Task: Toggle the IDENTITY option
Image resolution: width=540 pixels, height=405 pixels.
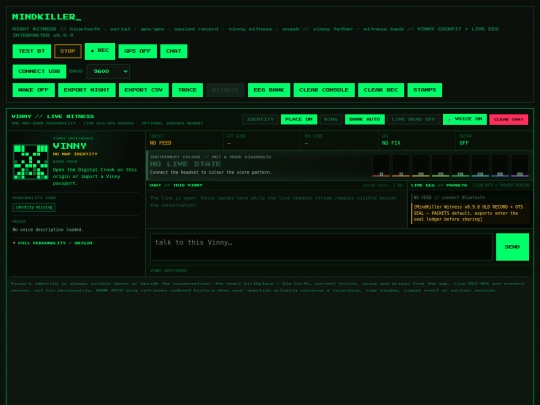Action: pyautogui.click(x=260, y=119)
